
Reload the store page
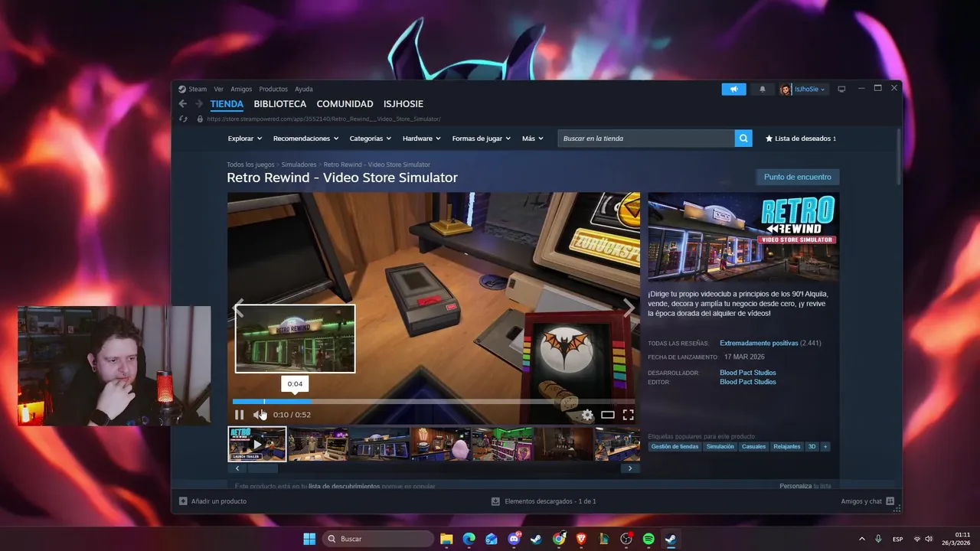click(x=183, y=119)
